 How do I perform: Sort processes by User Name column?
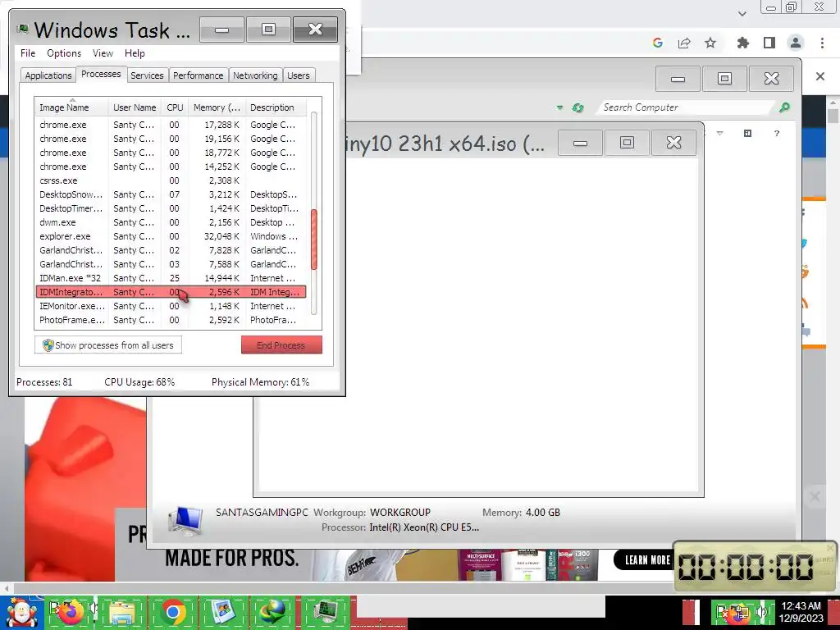point(135,107)
